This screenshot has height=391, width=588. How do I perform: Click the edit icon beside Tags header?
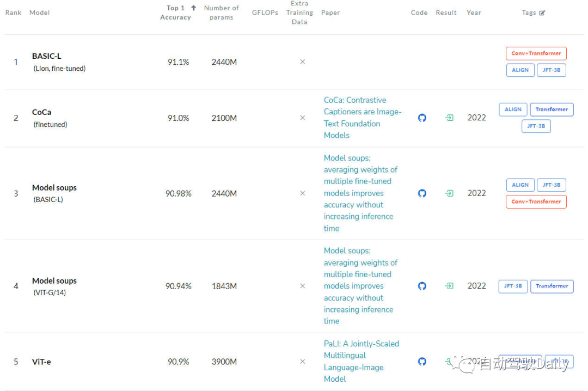[x=542, y=13]
